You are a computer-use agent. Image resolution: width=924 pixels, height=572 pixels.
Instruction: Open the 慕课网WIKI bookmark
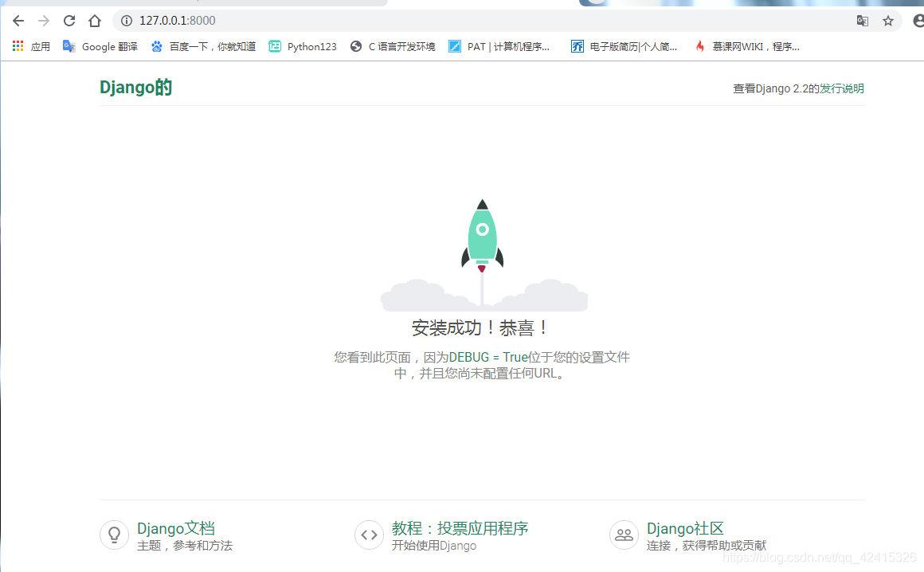(x=746, y=46)
